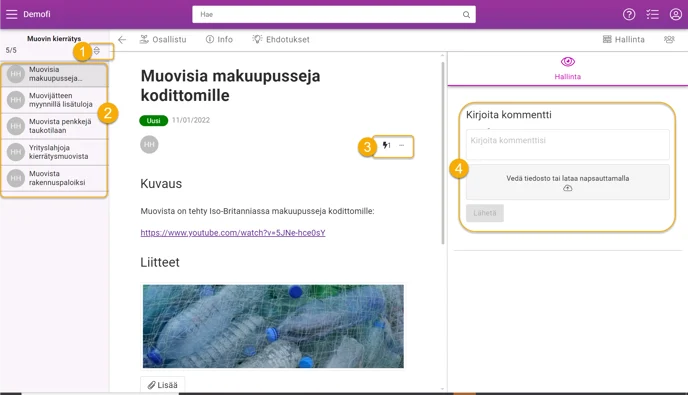Image resolution: width=688 pixels, height=395 pixels.
Task: Click the Kuvaus heading
Action: click(161, 183)
